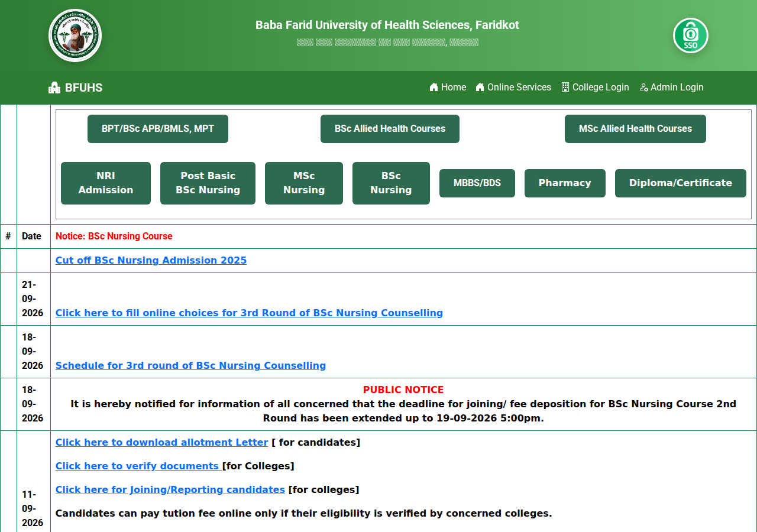The height and width of the screenshot is (532, 757).
Task: Open Admin Login page
Action: 671,87
